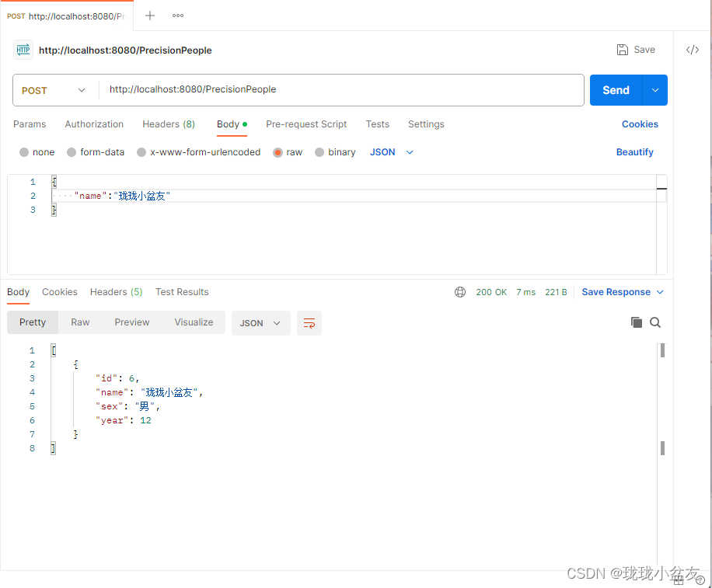The image size is (712, 588).
Task: Click the copy response icon
Action: tap(636, 322)
